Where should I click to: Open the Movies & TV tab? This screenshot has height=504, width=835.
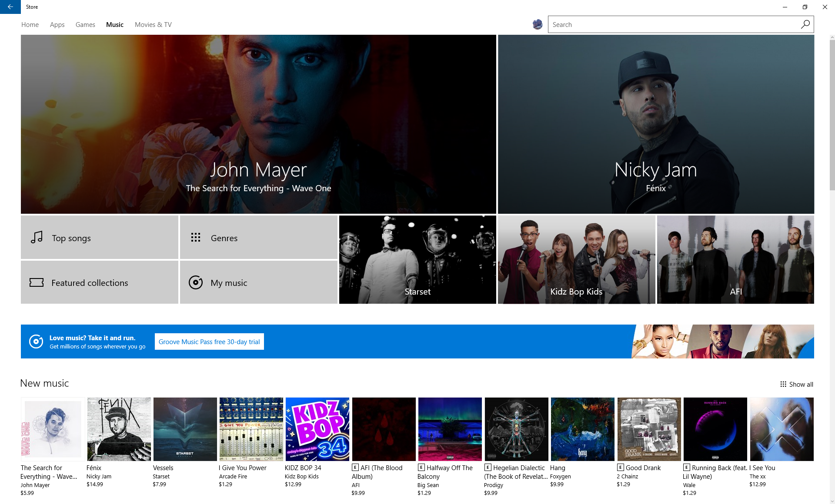tap(153, 25)
